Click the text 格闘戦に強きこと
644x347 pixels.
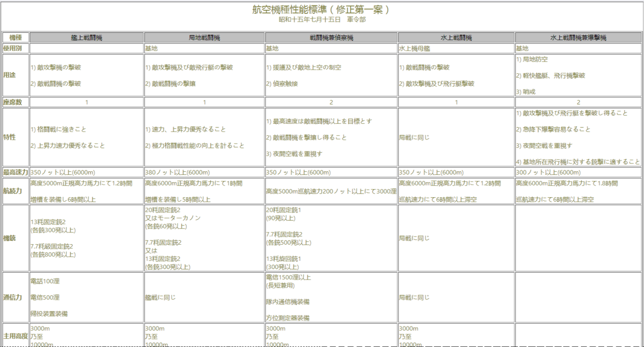(62, 129)
